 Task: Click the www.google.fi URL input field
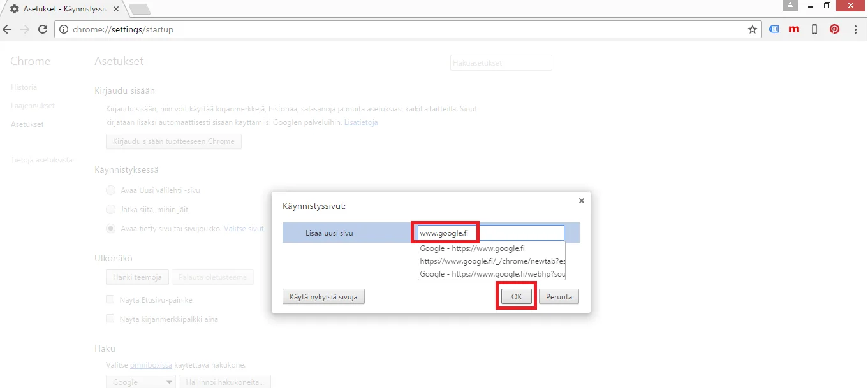point(491,233)
